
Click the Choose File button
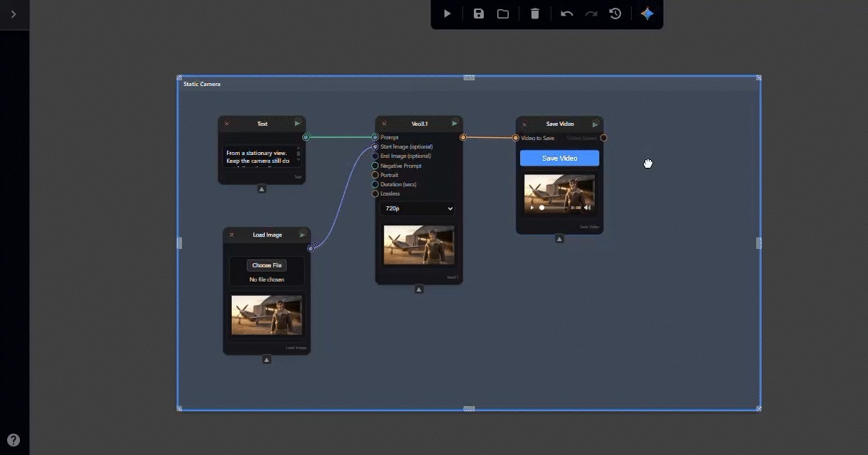point(267,265)
